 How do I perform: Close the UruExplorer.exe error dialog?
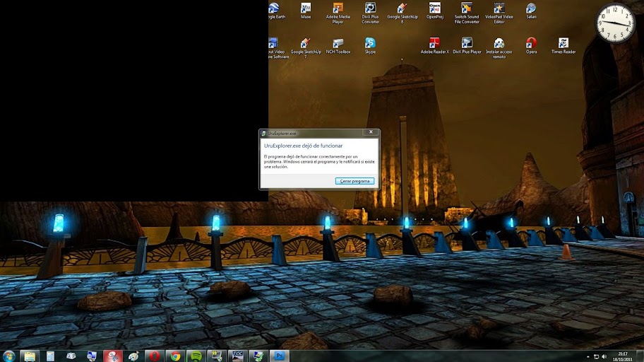(x=371, y=132)
